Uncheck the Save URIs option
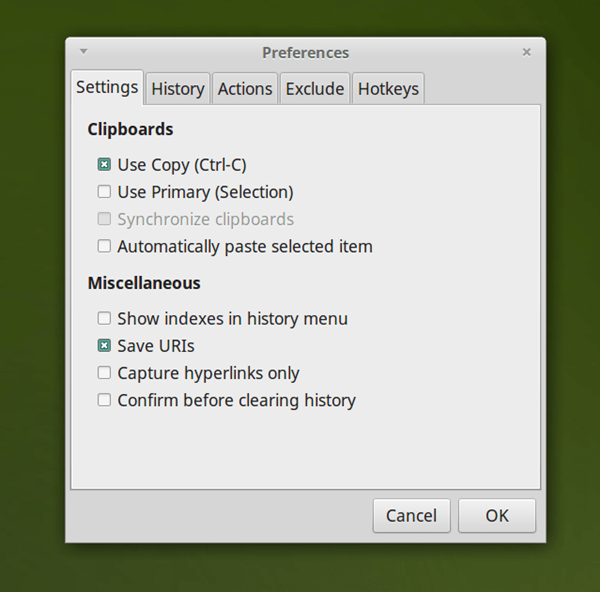Screen dimensions: 600x592 104,346
